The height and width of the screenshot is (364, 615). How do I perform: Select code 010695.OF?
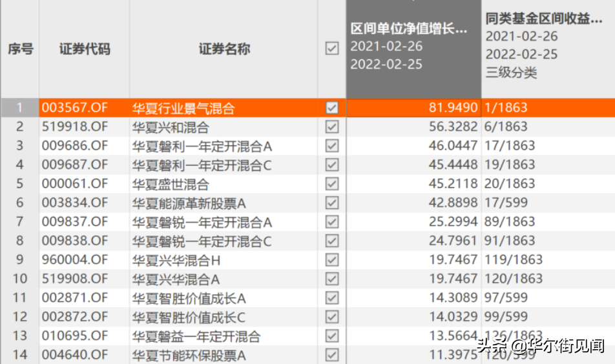pos(74,336)
